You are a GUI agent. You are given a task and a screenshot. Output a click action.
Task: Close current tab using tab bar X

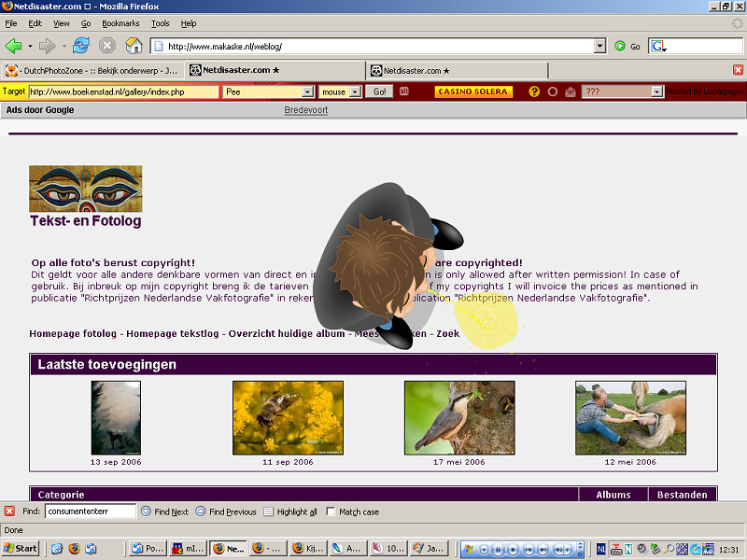click(738, 70)
